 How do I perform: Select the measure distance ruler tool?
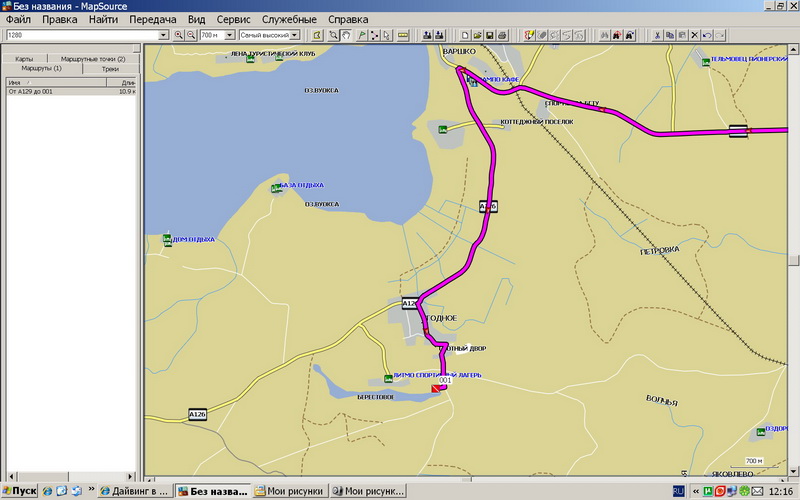403,35
